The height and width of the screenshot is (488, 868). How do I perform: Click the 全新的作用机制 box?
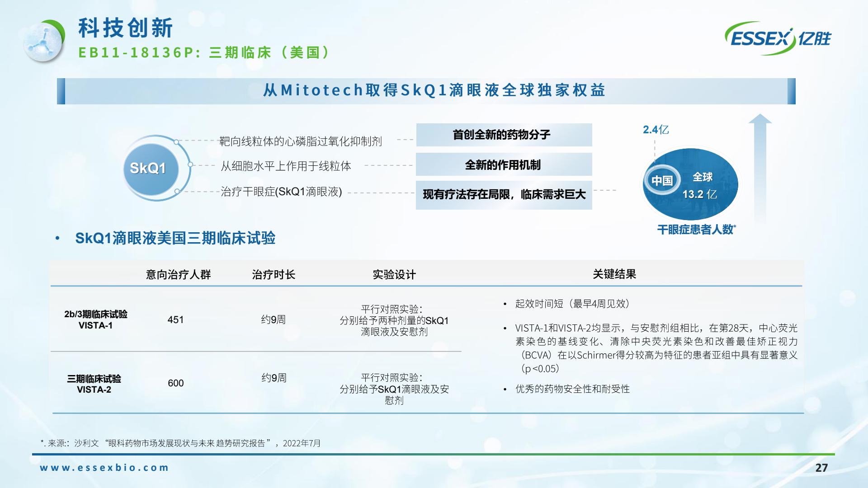pos(504,164)
